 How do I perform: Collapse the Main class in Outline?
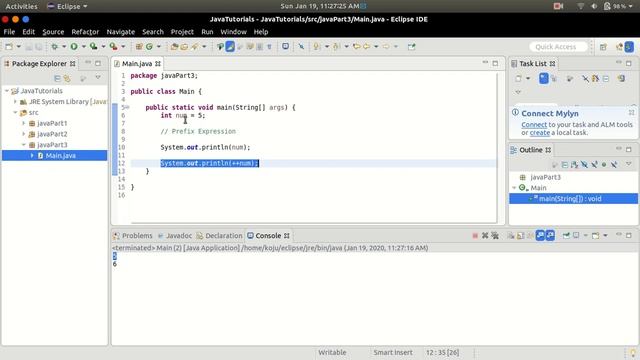[514, 188]
